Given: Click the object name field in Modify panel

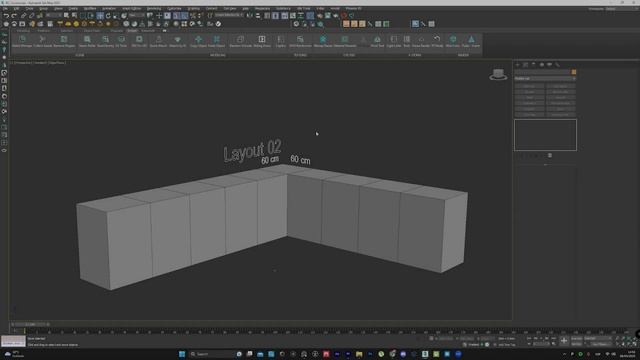Looking at the screenshot, I should [x=542, y=72].
